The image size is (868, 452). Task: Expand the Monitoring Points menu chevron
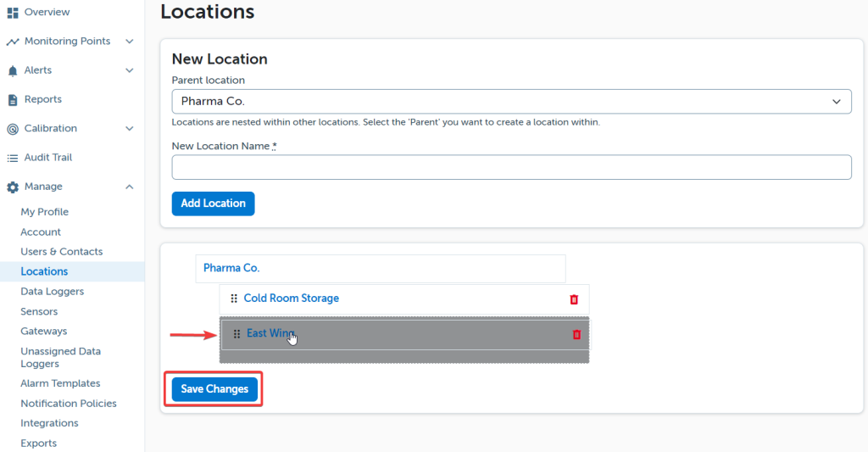129,42
